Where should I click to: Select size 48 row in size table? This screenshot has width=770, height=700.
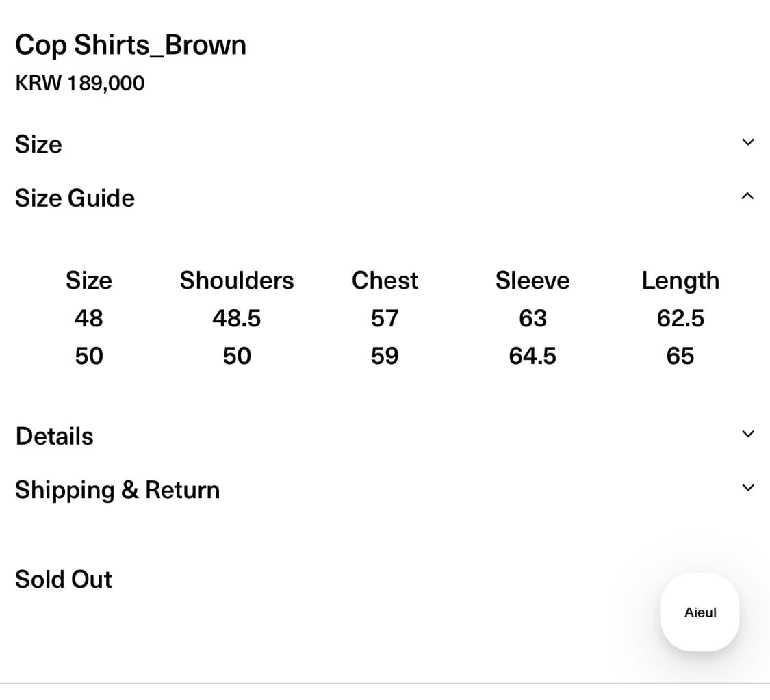point(88,317)
